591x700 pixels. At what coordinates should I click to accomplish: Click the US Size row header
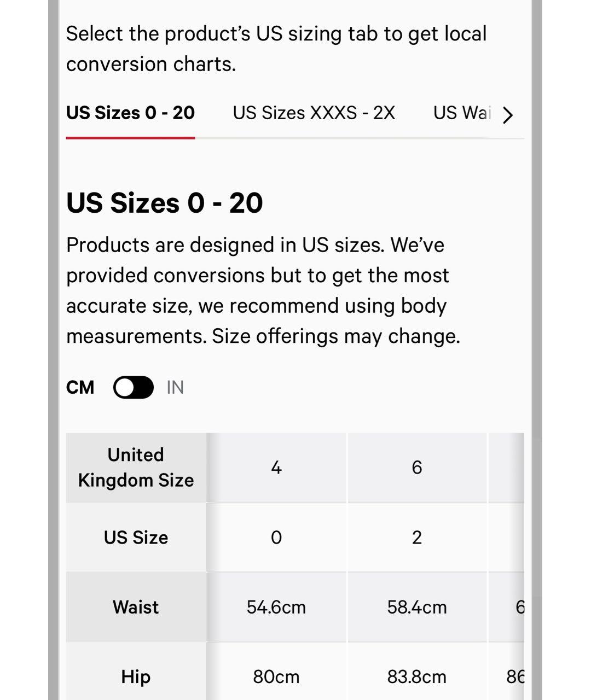click(x=136, y=537)
